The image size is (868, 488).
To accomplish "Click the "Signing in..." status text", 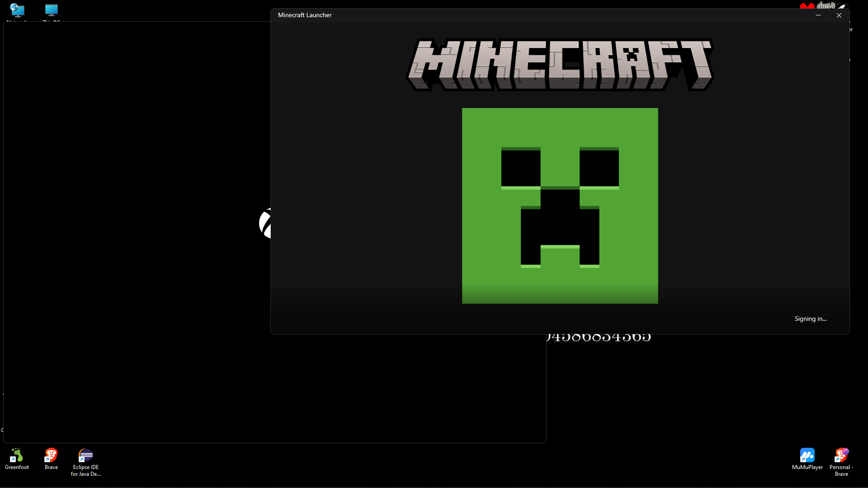I will (x=811, y=319).
